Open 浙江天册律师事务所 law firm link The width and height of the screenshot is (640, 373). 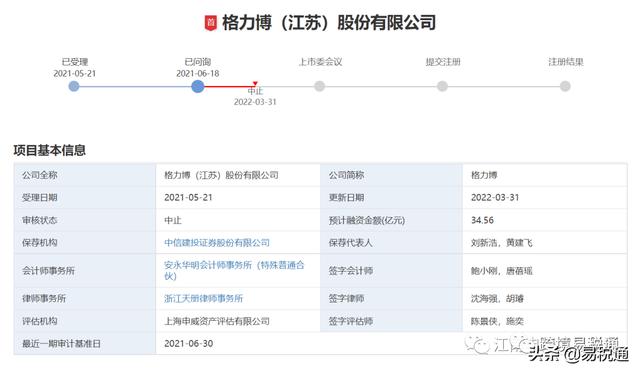point(203,299)
